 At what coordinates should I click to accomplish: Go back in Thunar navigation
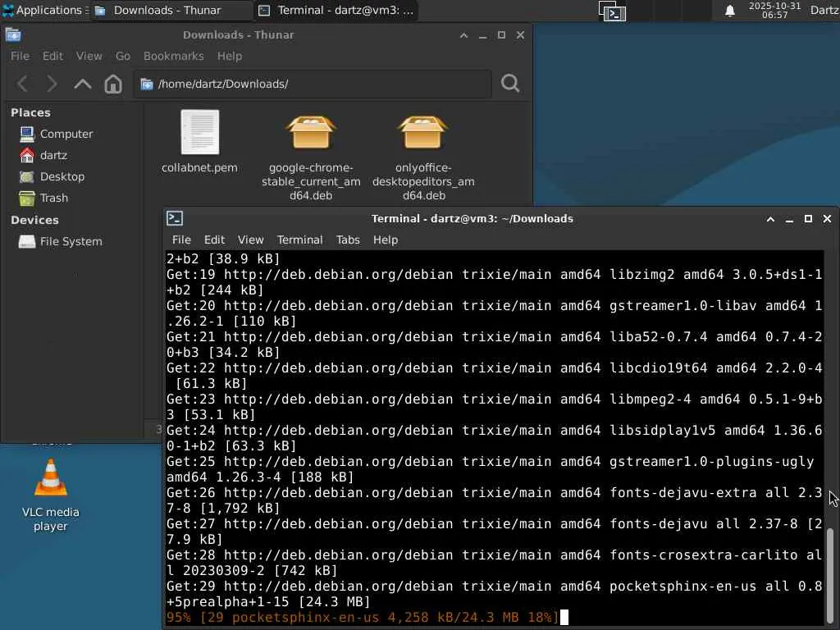pyautogui.click(x=22, y=84)
